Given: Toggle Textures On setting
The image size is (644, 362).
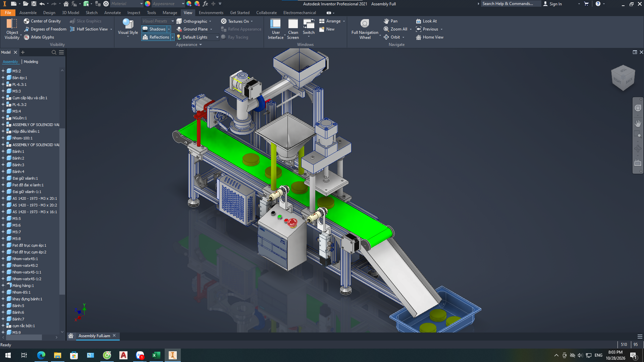Looking at the screenshot, I should pyautogui.click(x=235, y=21).
